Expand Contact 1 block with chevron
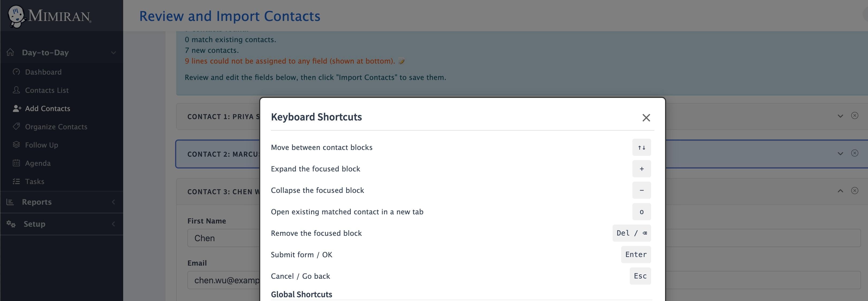868x301 pixels. coord(840,116)
